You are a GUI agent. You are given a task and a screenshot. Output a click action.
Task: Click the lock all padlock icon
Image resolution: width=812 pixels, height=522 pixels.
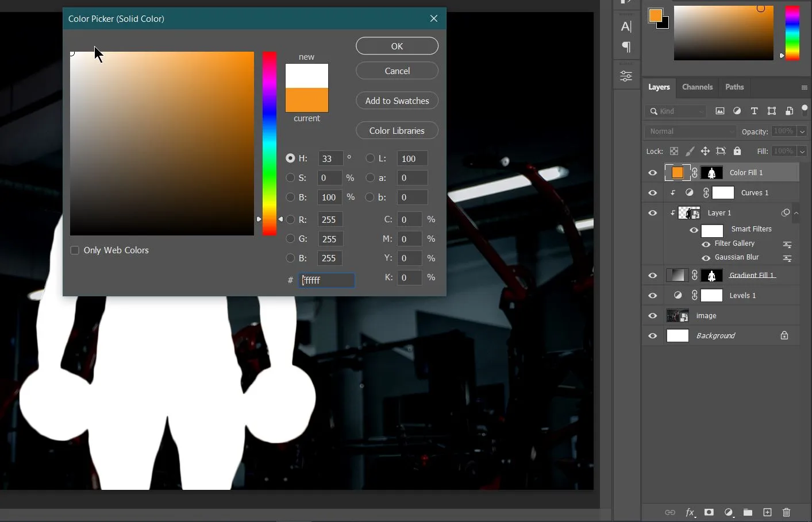coord(737,151)
